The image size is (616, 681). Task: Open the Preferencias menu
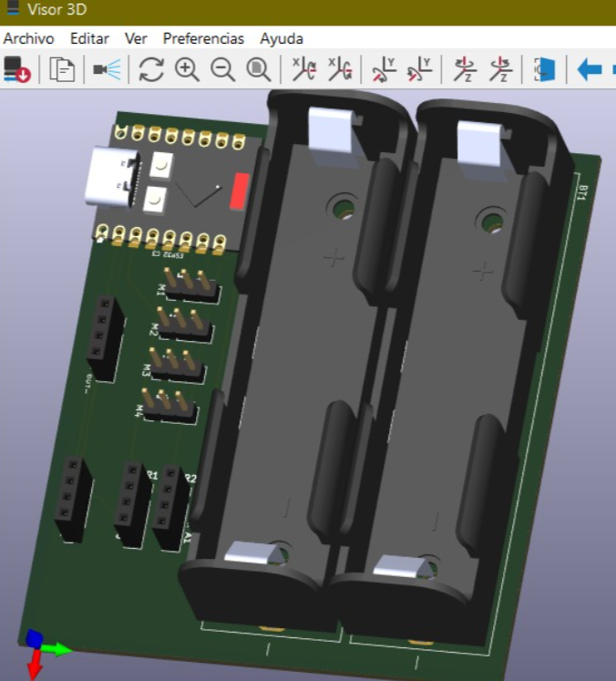203,38
